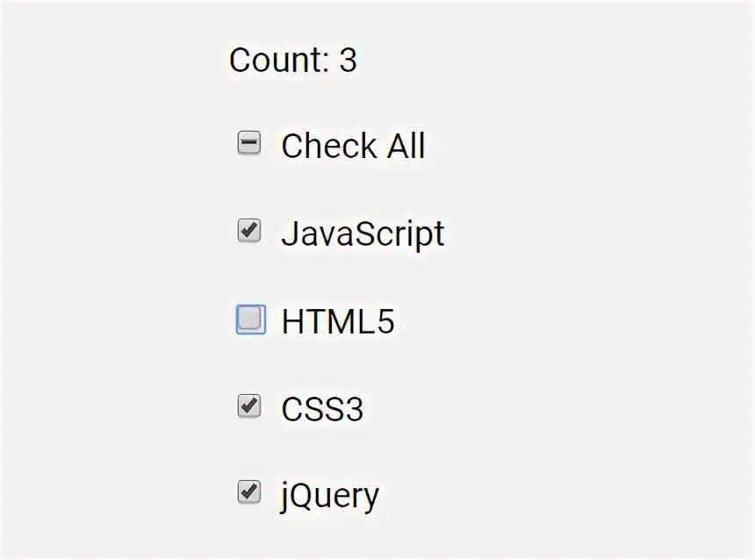Click the number 3 in the count
The width and height of the screenshot is (755, 560).
tap(349, 61)
